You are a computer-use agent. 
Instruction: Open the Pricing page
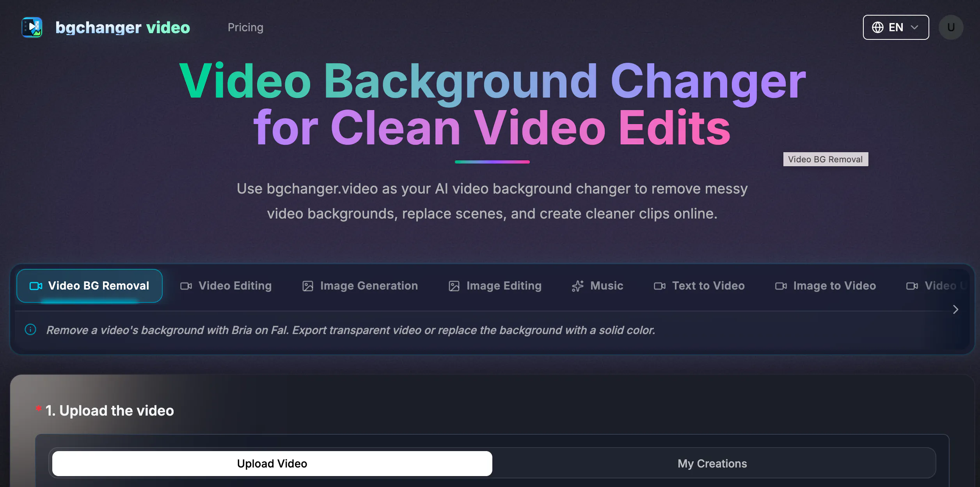click(245, 27)
